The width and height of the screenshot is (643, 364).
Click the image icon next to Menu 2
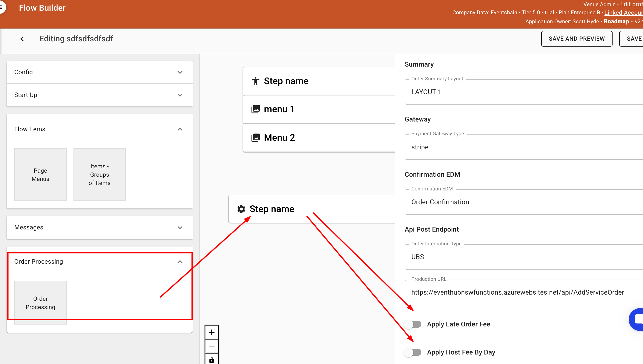click(255, 137)
